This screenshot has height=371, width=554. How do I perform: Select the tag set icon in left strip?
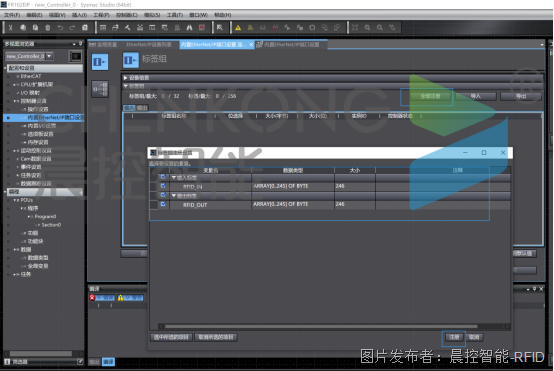[x=100, y=62]
